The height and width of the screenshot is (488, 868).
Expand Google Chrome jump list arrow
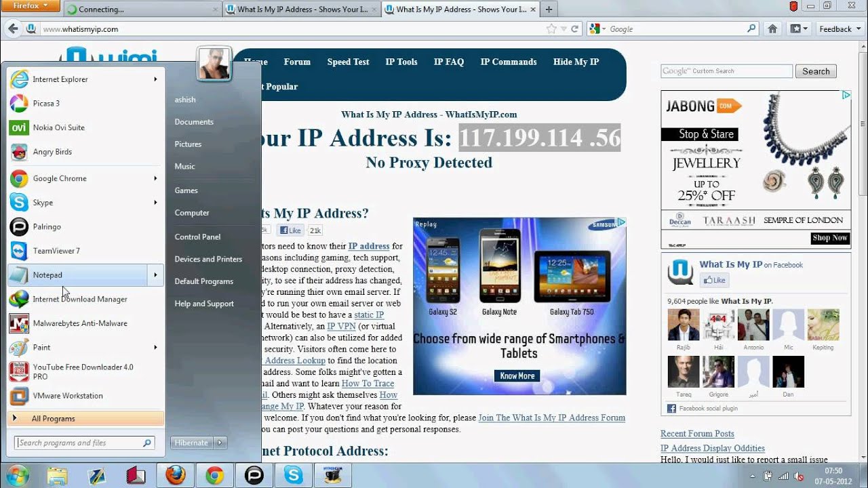click(x=155, y=178)
